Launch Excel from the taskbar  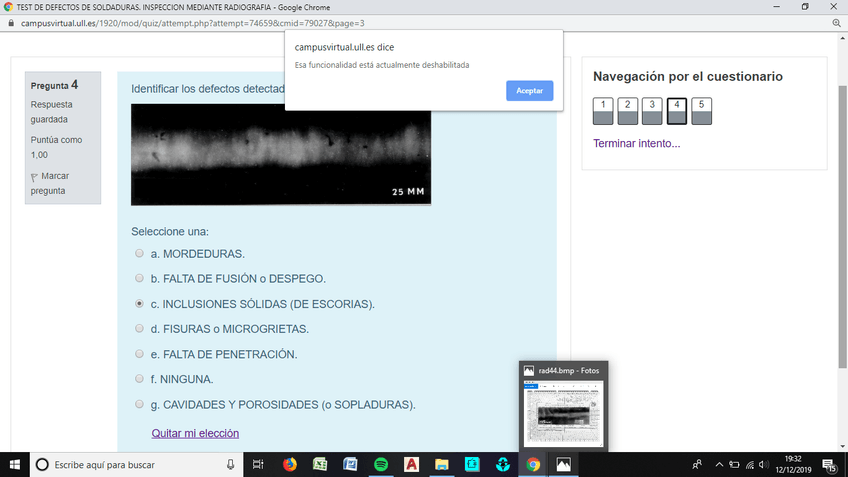[x=320, y=464]
